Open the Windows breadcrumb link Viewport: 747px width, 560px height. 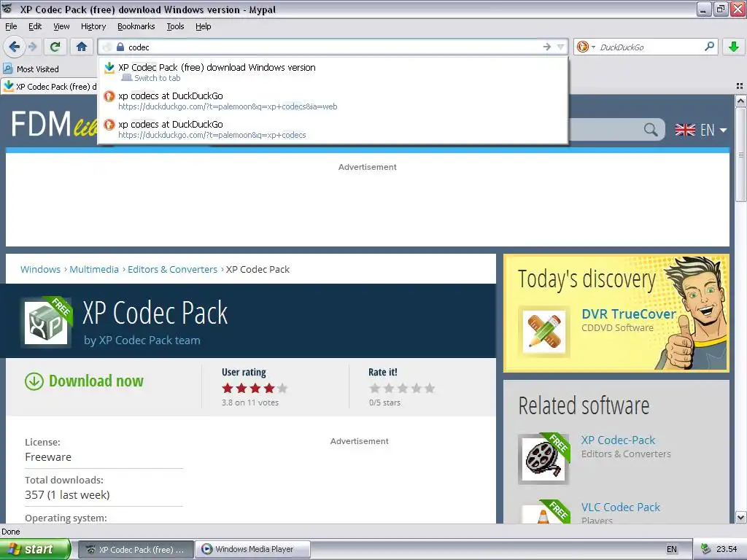click(41, 269)
